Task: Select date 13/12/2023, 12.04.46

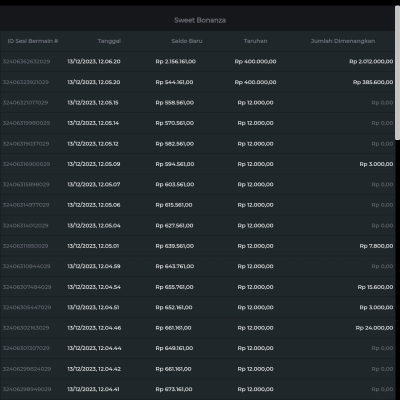Action: 94,328
